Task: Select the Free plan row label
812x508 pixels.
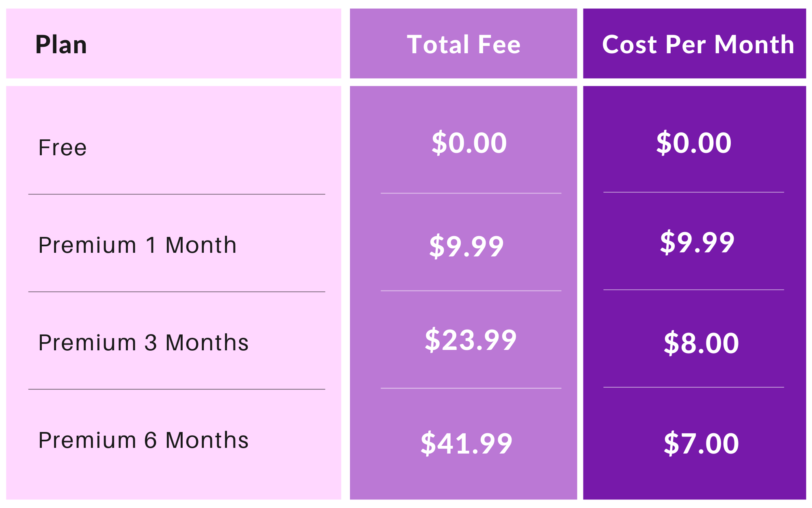Action: tap(63, 147)
